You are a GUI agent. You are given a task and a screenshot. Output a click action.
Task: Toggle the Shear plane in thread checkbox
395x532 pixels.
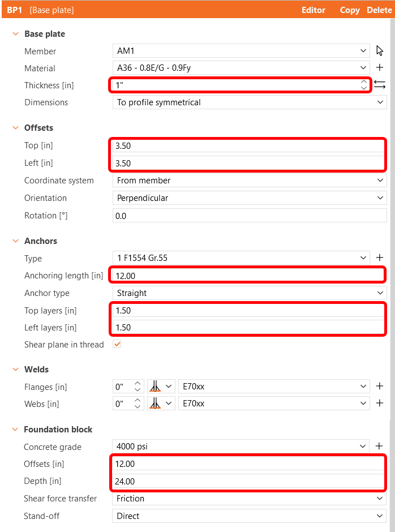tap(117, 344)
